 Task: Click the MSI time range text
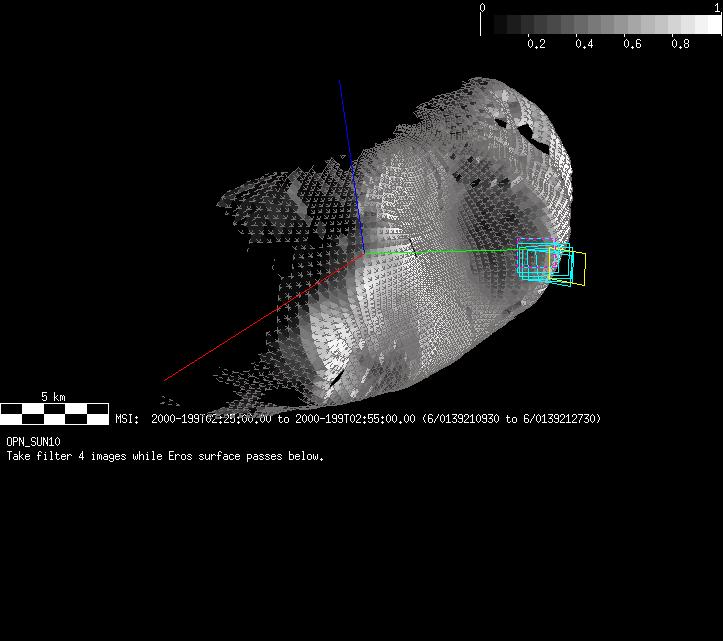(358, 419)
